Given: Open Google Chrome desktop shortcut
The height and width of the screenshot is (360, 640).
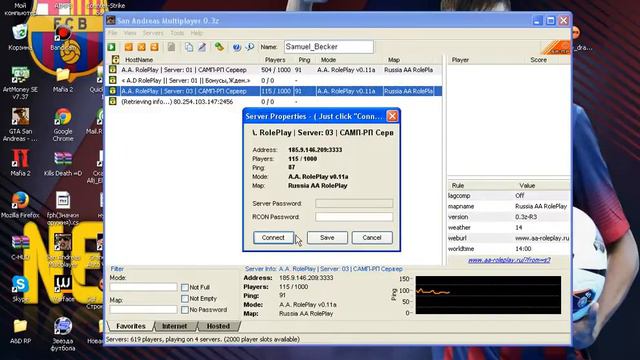Looking at the screenshot, I should 63,125.
